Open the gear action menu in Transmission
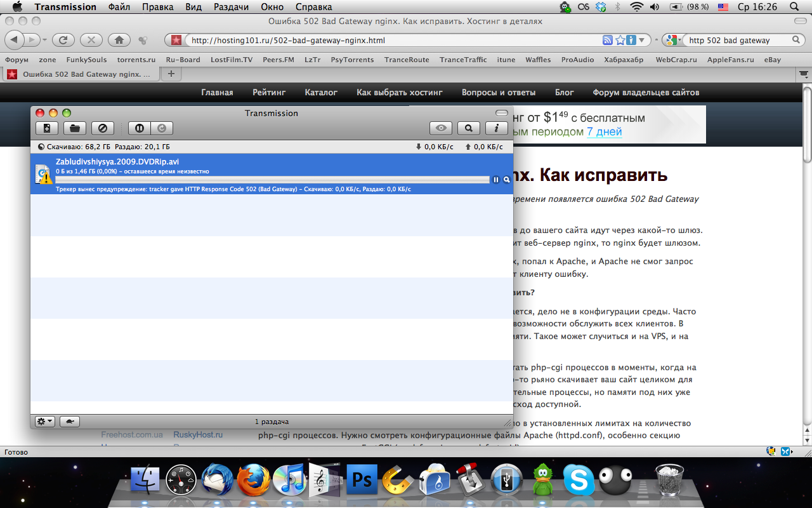 [44, 422]
